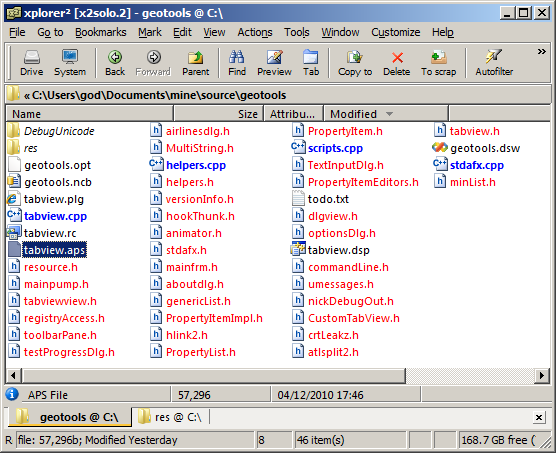Screen dimensions: 556x453
Task: Toggle Modified column sort arrow
Action: [389, 114]
